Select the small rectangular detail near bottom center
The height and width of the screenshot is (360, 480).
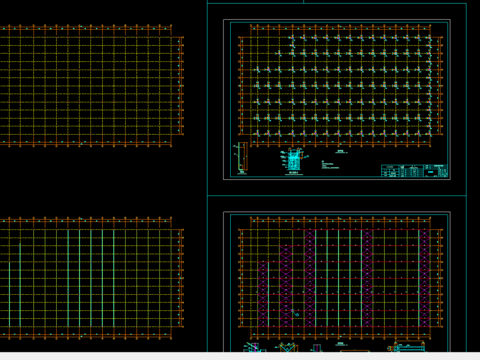(316, 348)
